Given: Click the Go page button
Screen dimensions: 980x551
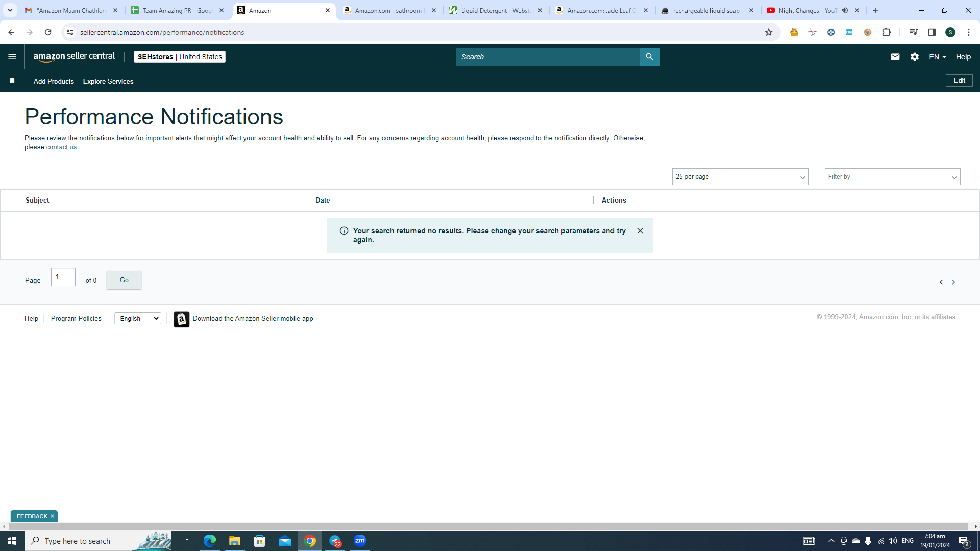Looking at the screenshot, I should [x=124, y=280].
